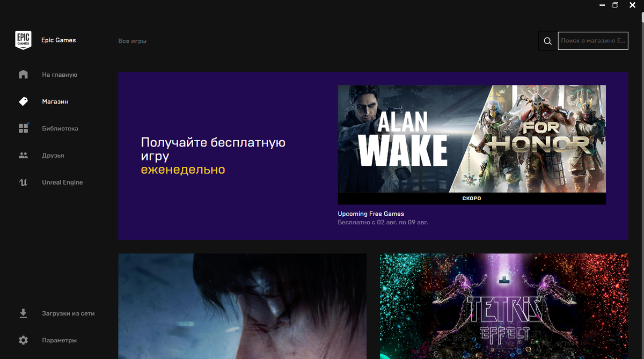Image resolution: width=644 pixels, height=359 pixels.
Task: Click in the Поиск в магазине search field
Action: (x=593, y=41)
